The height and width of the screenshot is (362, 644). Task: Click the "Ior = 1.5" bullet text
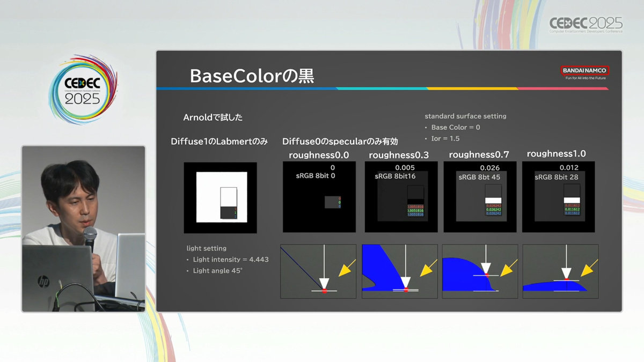(x=445, y=139)
